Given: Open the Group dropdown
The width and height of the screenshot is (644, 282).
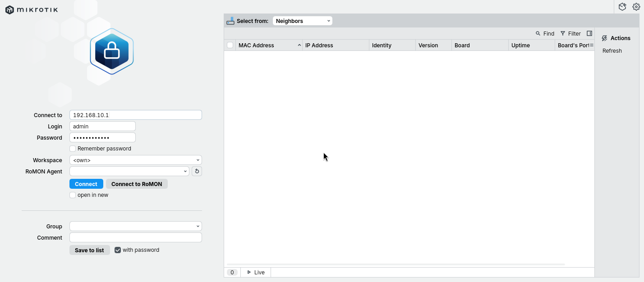Looking at the screenshot, I should 135,226.
